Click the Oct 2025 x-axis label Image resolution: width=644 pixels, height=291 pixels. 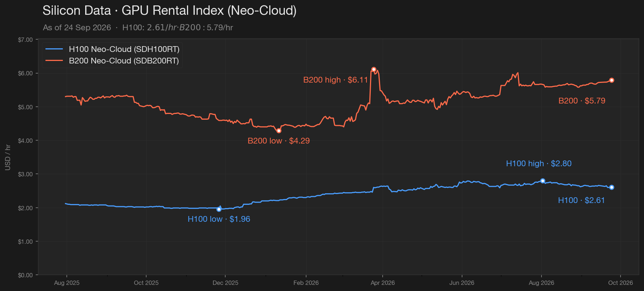tap(146, 283)
